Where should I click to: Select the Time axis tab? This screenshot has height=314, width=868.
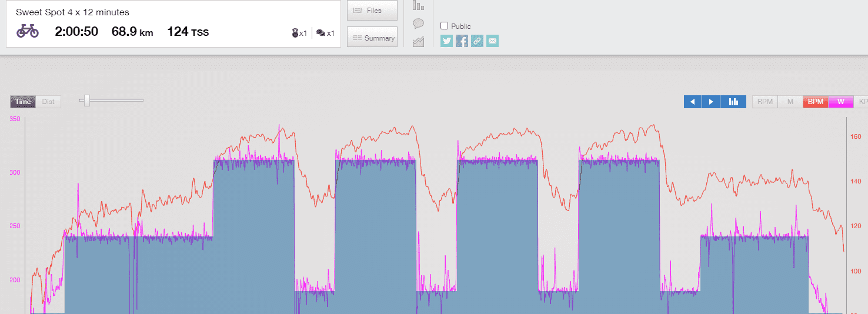[23, 102]
